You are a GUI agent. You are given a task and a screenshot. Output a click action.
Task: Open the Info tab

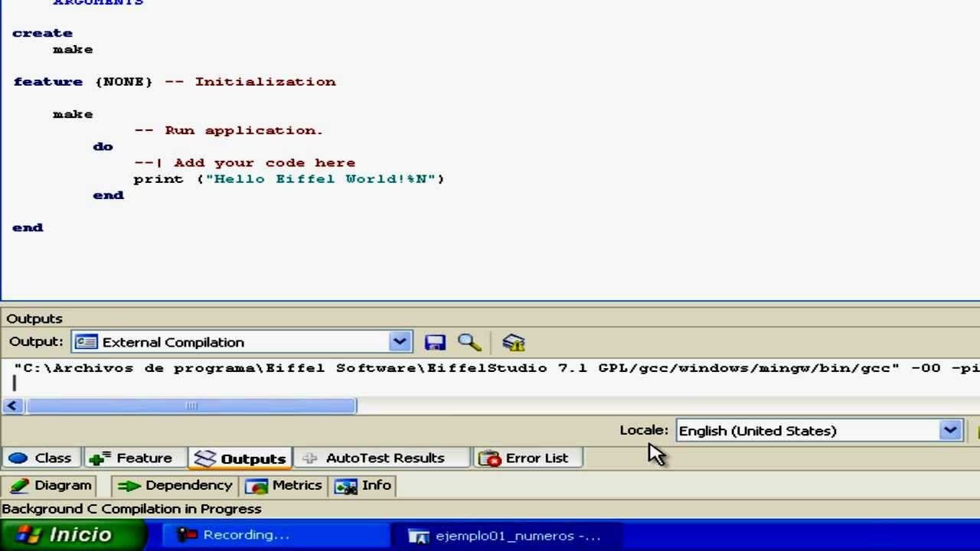click(x=364, y=485)
